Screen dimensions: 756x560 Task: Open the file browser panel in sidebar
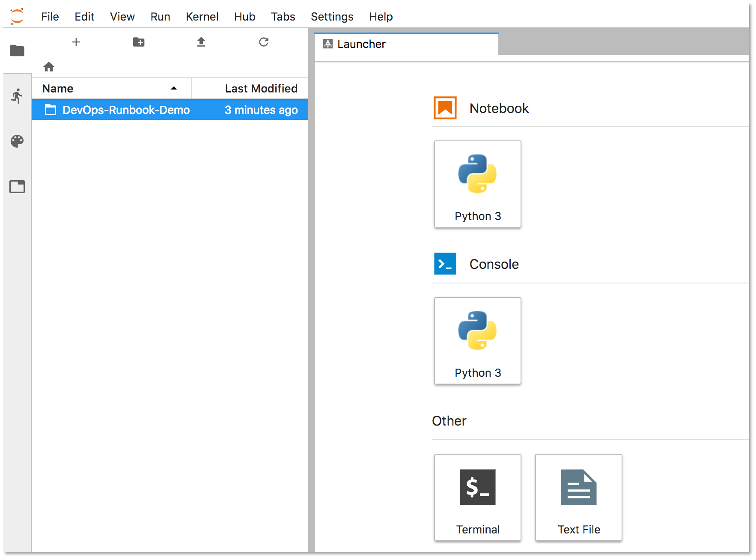coord(17,51)
